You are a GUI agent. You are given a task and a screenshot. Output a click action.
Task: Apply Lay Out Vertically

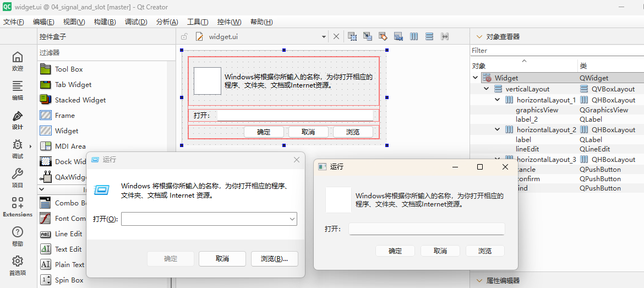(429, 36)
